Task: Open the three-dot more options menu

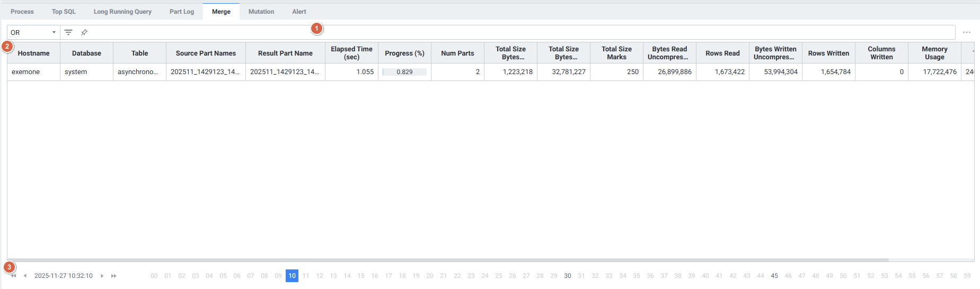Action: [966, 32]
